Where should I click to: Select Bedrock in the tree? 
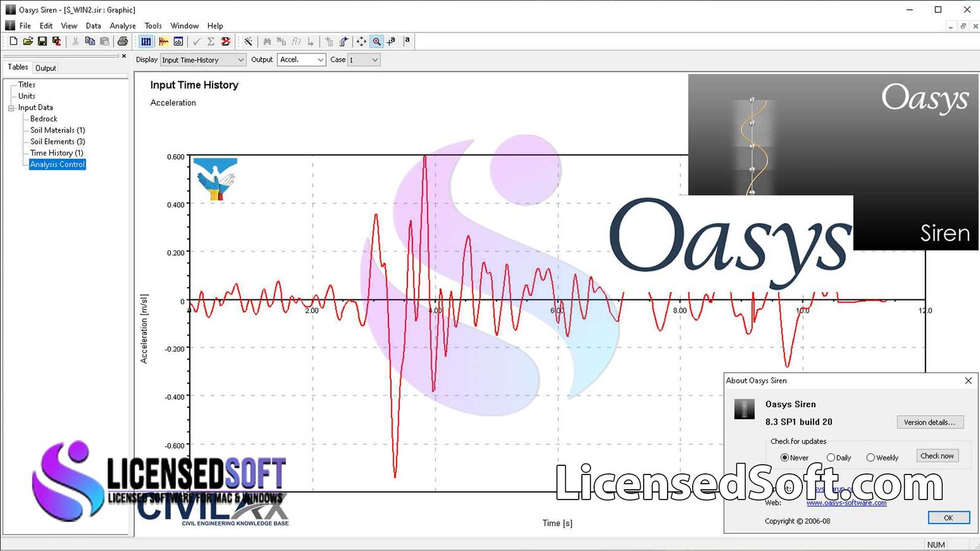43,119
